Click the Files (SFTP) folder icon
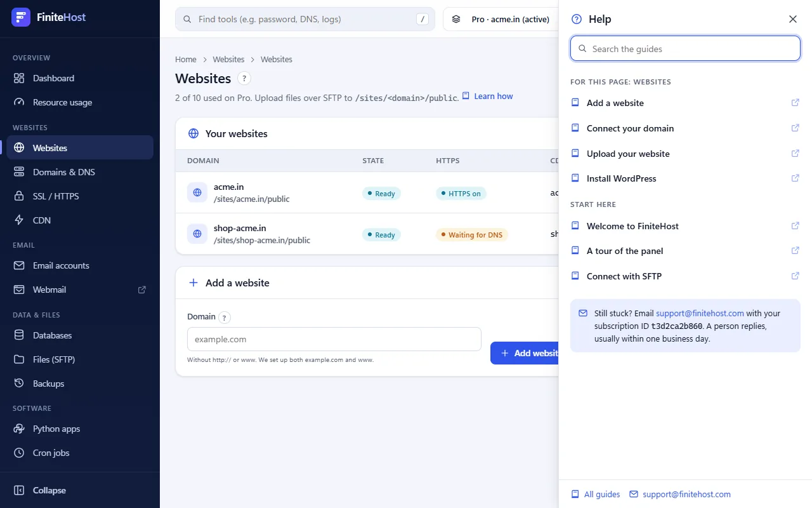The height and width of the screenshot is (508, 812). pyautogui.click(x=20, y=359)
